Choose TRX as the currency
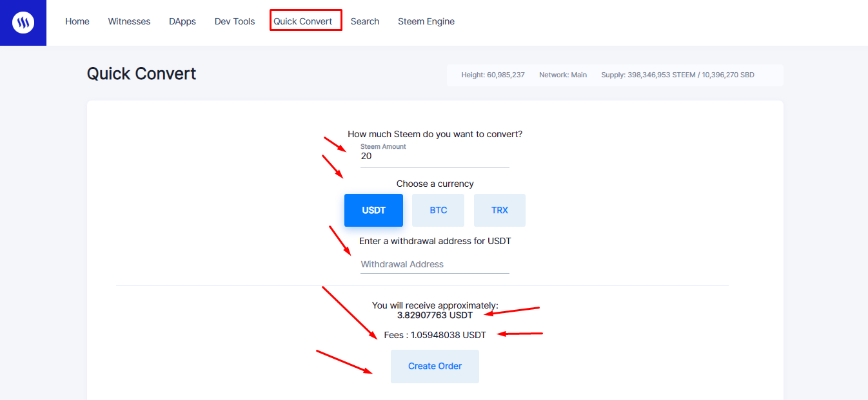Screen dimensions: 868x400 coord(500,211)
